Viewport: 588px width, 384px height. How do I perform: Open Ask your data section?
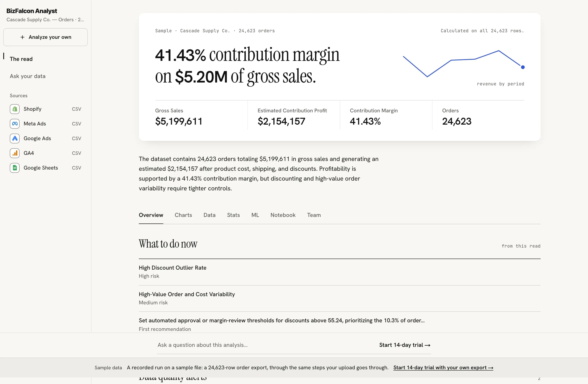(x=28, y=76)
